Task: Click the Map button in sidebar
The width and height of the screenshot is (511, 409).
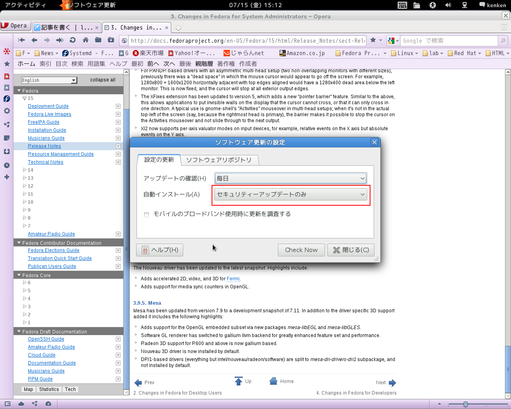Action: point(28,389)
